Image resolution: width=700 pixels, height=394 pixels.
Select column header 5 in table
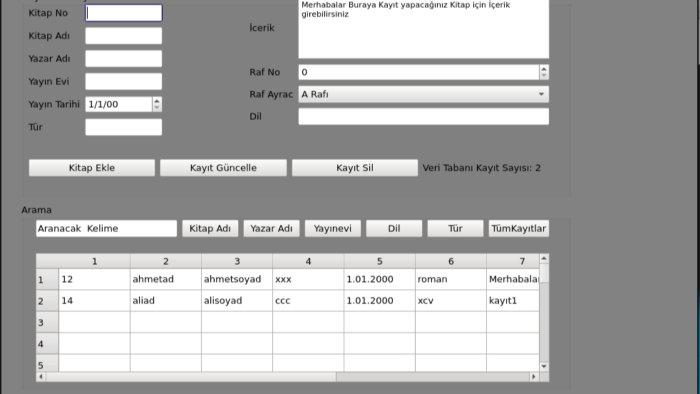pyautogui.click(x=379, y=261)
